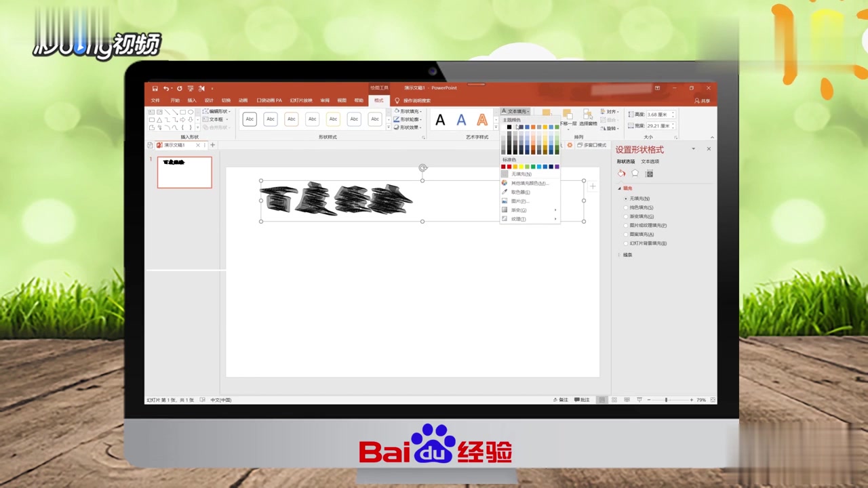Screen dimensions: 868x488
Task: Click the Undo arrow icon
Action: pyautogui.click(x=165, y=88)
